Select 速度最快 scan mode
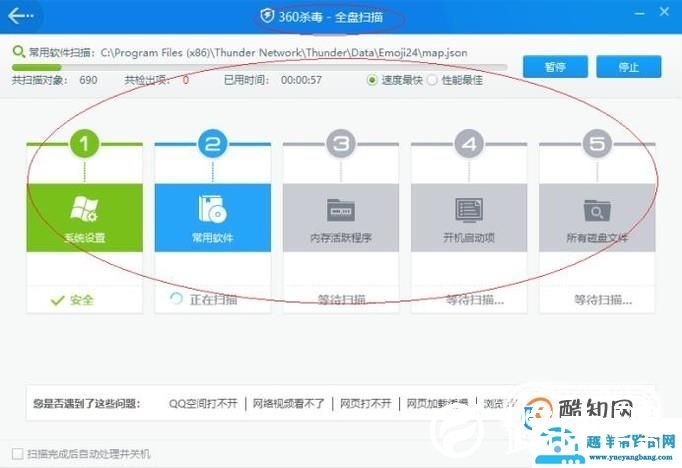 tap(372, 80)
